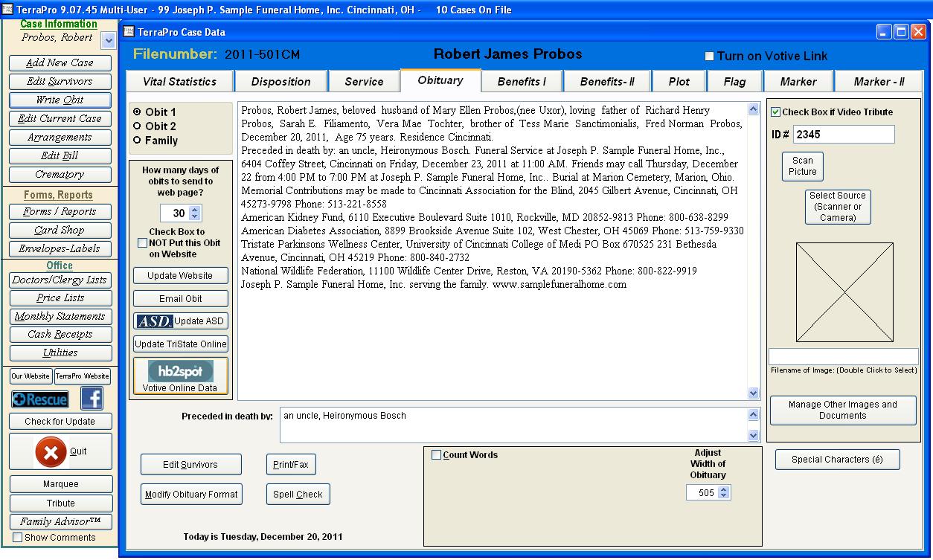
Task: Click in the video tribute ID# field
Action: [844, 134]
